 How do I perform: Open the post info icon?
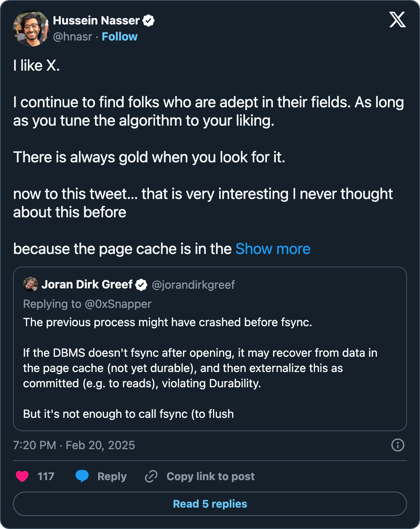click(397, 445)
